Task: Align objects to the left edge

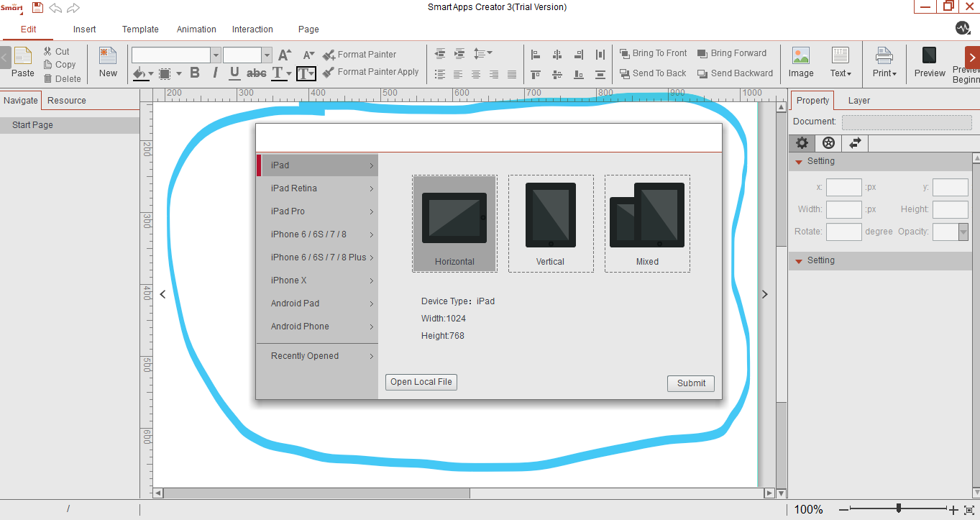Action: coord(535,55)
